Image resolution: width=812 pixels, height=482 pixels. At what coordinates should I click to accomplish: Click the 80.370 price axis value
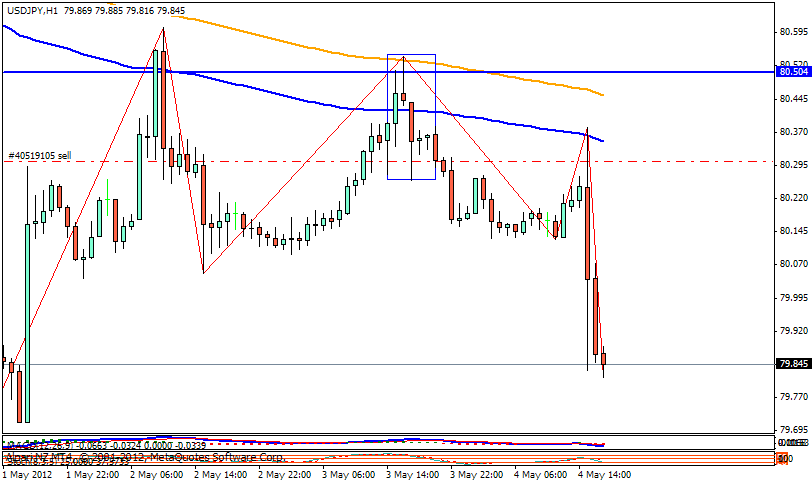[794, 132]
